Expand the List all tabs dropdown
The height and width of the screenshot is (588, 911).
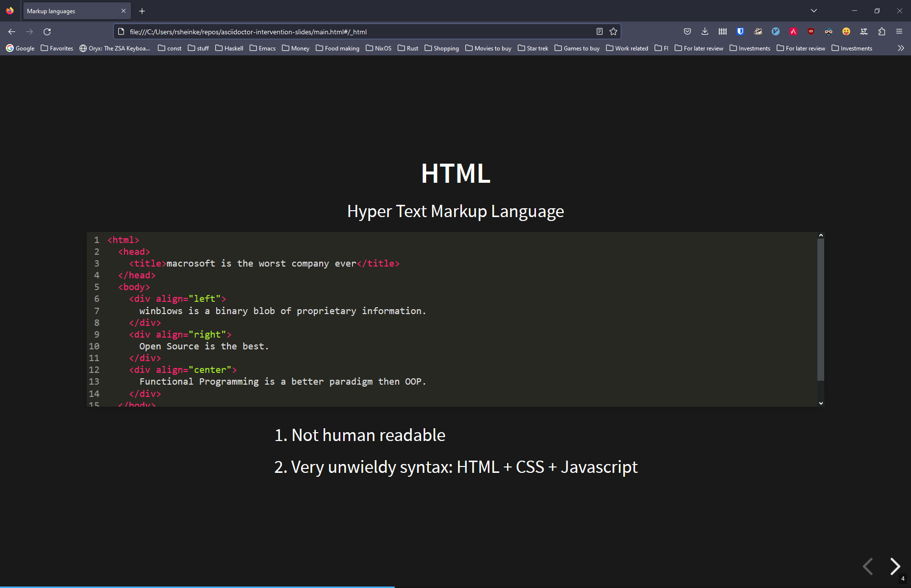click(x=813, y=10)
